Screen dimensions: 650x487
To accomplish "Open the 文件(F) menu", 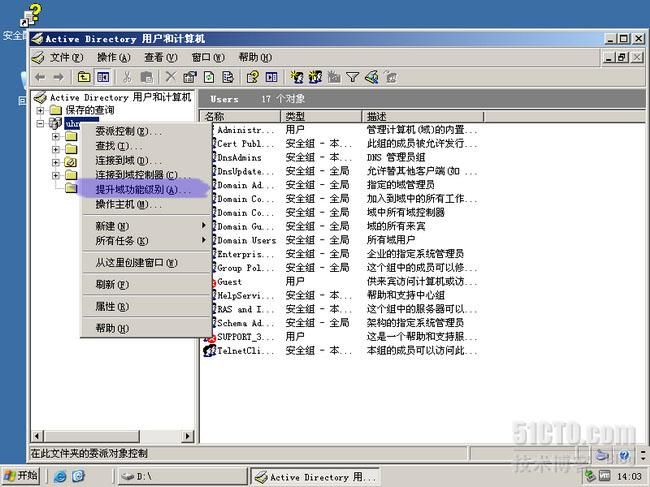I will tap(66, 58).
